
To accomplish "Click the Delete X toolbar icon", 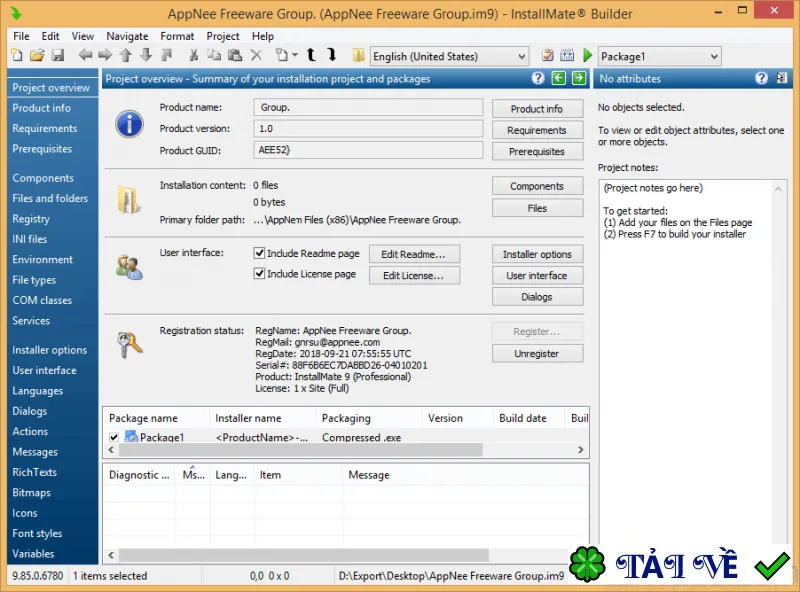I will tap(256, 55).
